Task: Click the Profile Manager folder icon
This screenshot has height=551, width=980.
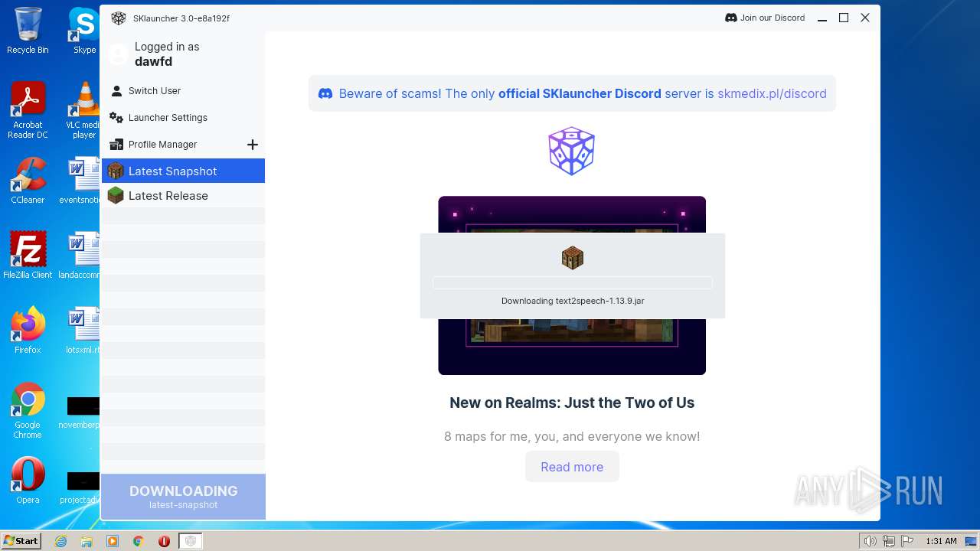Action: (x=116, y=145)
